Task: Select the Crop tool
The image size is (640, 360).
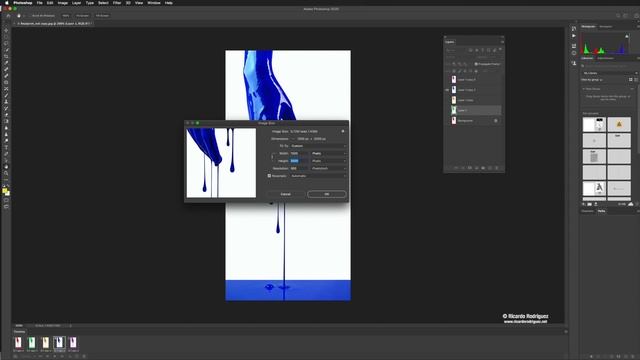Action: click(x=6, y=56)
